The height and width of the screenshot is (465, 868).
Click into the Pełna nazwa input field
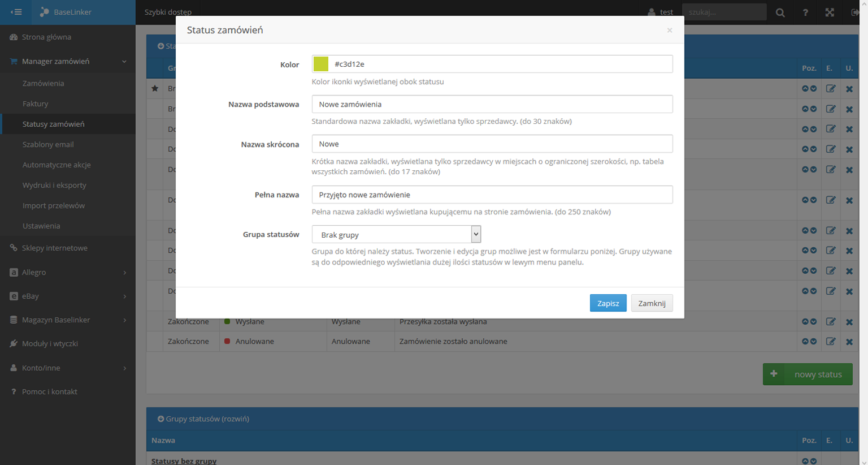[x=492, y=195]
